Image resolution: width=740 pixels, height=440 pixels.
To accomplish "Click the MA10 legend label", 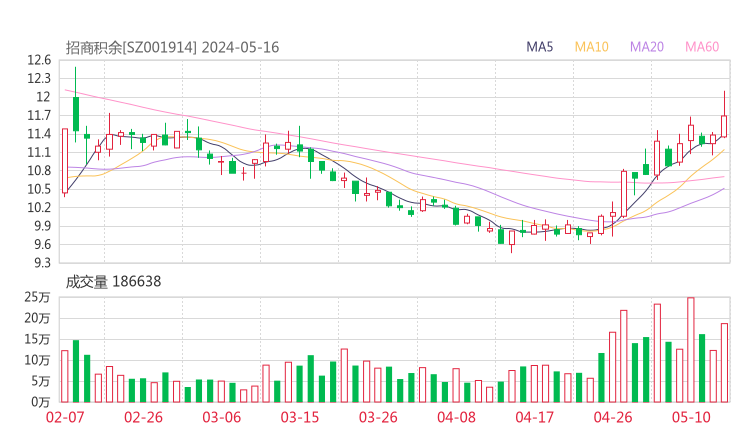I will [x=591, y=47].
